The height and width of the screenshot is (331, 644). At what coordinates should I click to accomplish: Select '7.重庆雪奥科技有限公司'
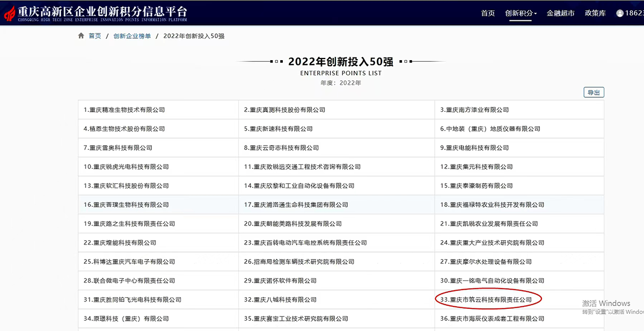tap(118, 148)
